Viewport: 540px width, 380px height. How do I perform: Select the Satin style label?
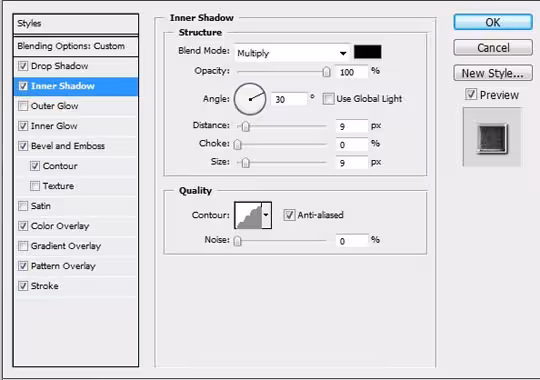[x=41, y=206]
